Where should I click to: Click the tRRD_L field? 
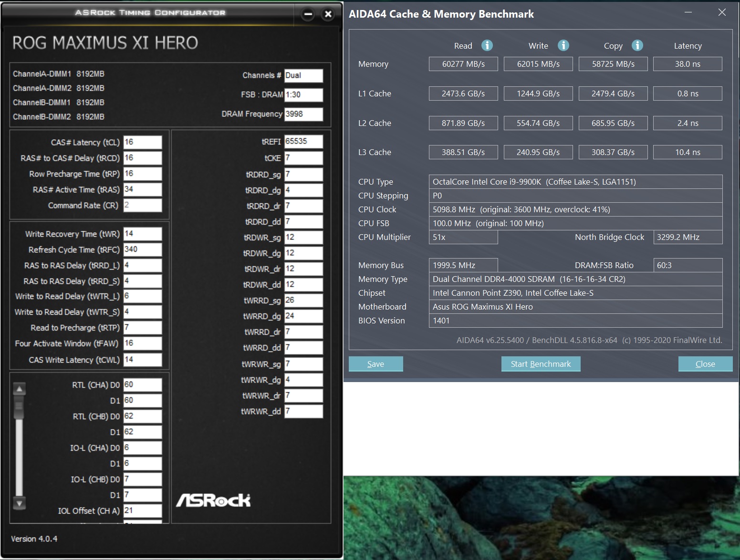(x=143, y=265)
